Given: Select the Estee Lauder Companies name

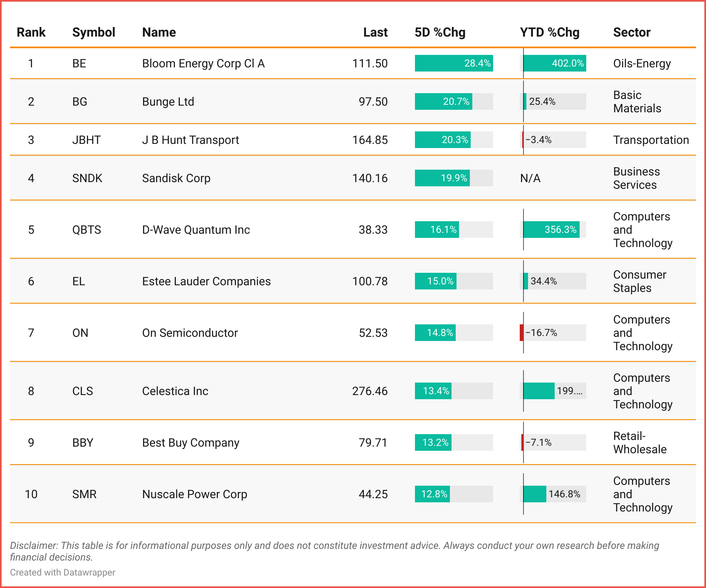Looking at the screenshot, I should click(x=206, y=281).
